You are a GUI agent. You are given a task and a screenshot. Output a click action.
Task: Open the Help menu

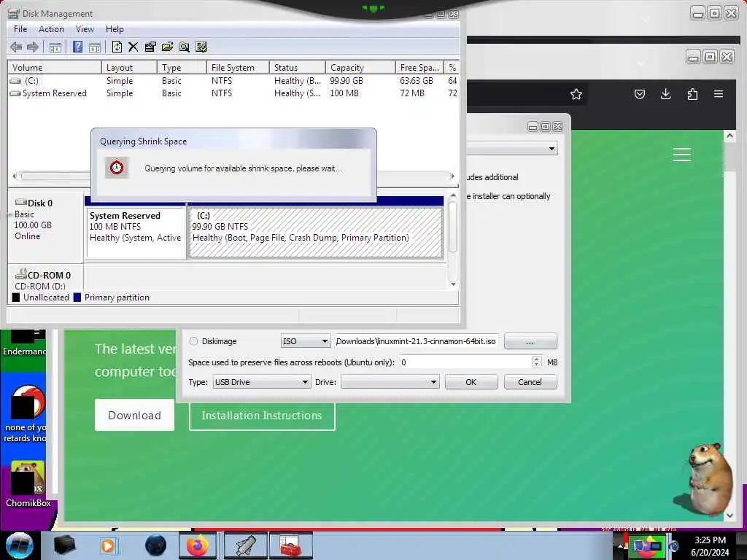(x=115, y=29)
